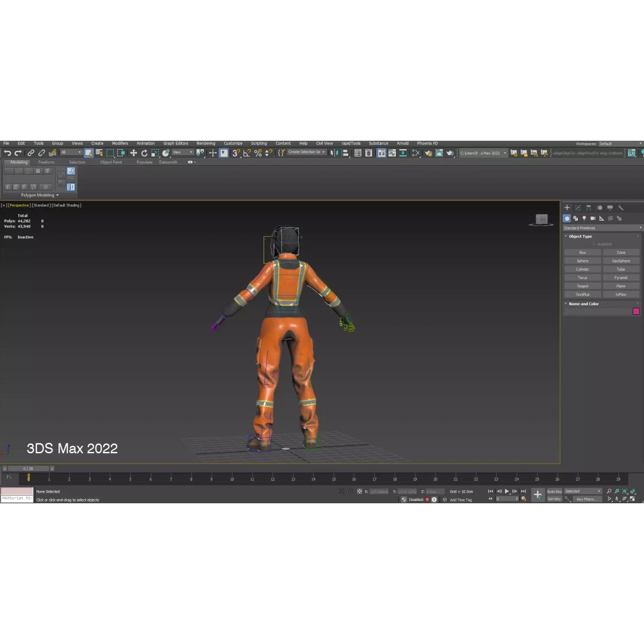Viewport: 644px width, 644px height.
Task: Open Key mode Selected dropdown
Action: point(583,491)
